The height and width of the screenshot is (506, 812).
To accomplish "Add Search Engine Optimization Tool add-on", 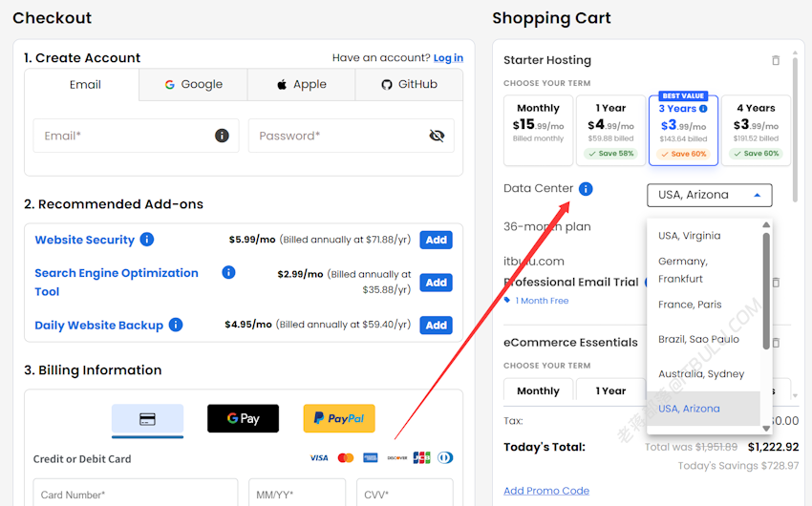I will click(x=436, y=283).
